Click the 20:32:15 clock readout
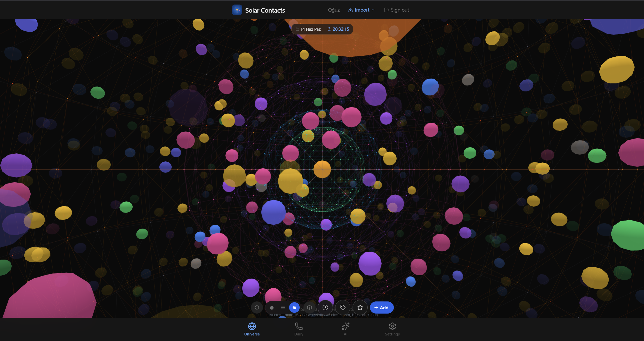The width and height of the screenshot is (644, 341). (338, 29)
